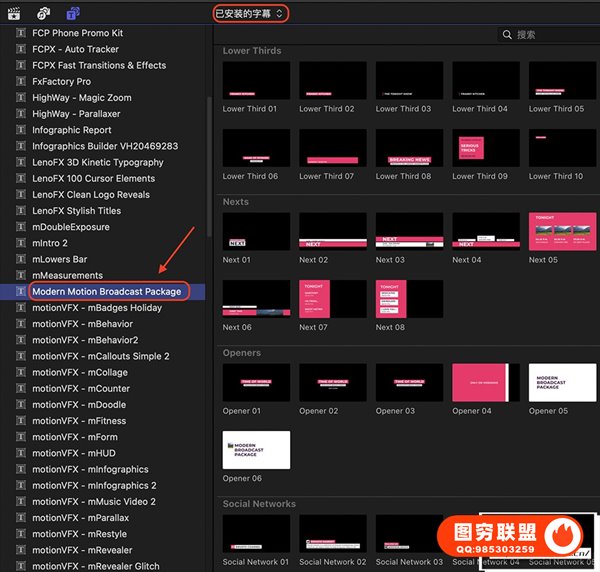The image size is (600, 572).
Task: Select Modern Motion Broadcast Package category
Action: [106, 291]
